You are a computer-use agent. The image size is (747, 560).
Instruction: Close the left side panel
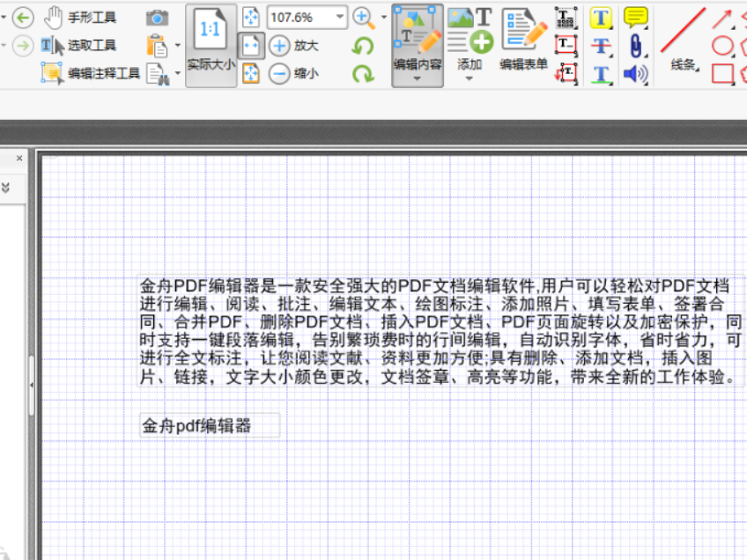coord(19,158)
